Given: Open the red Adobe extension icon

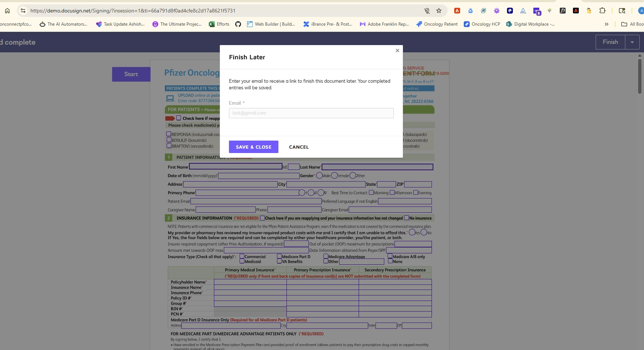Looking at the screenshot, I should [457, 11].
